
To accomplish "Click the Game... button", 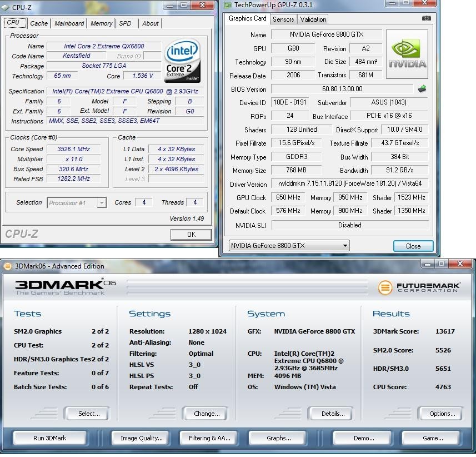I will (x=430, y=438).
